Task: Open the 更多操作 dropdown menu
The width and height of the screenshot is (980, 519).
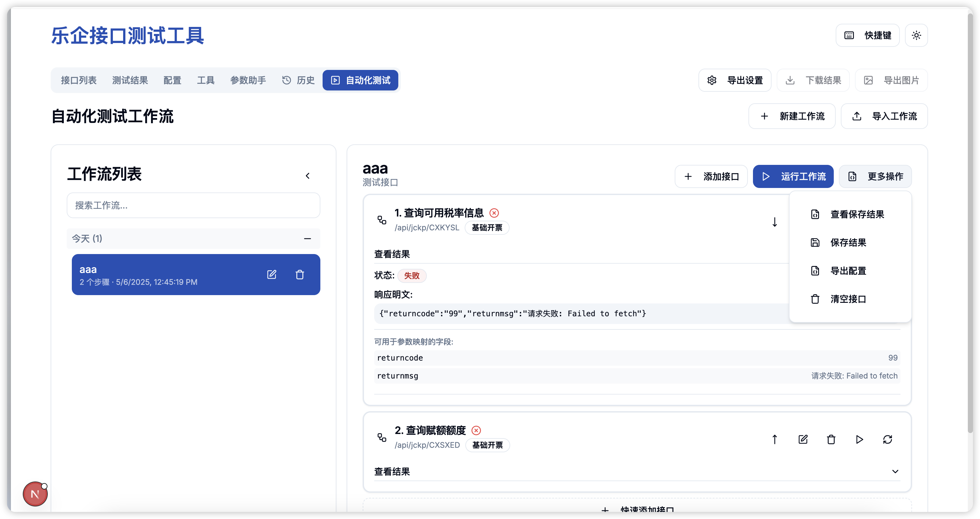Action: click(x=875, y=176)
